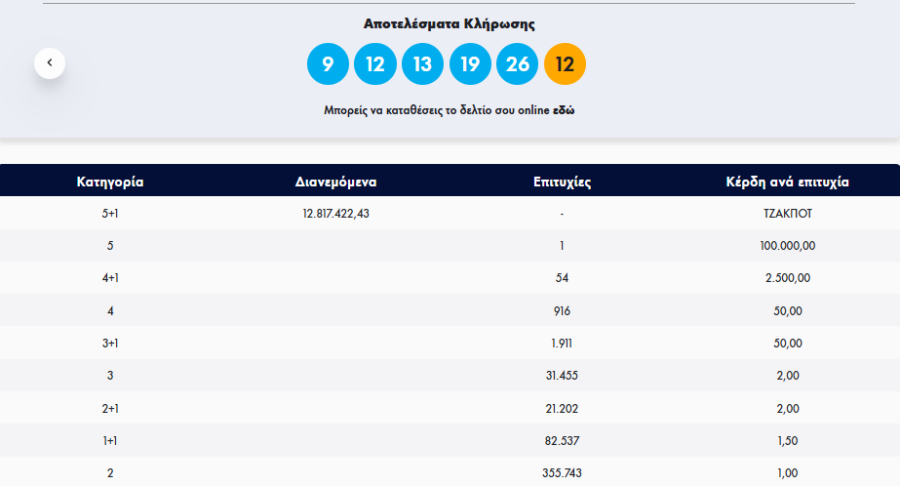Screen dimensions: 900x486
Task: Select the 12.817.422,43 jackpot amount
Action: tap(336, 213)
